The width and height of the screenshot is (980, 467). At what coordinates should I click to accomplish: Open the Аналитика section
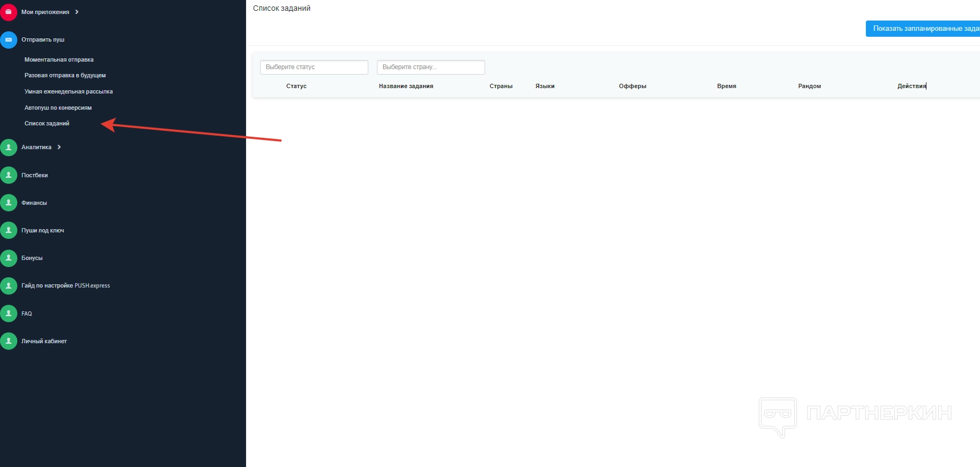(x=36, y=147)
